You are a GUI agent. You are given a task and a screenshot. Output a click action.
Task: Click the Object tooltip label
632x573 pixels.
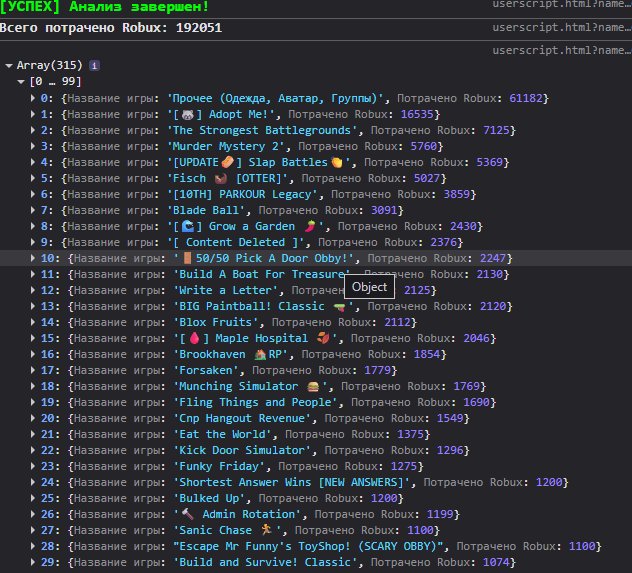tap(369, 287)
